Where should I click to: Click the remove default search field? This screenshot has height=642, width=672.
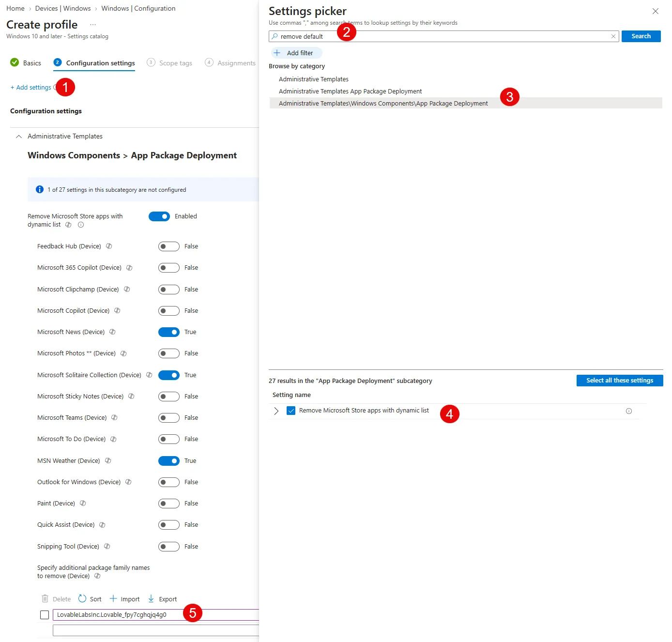[x=444, y=36]
